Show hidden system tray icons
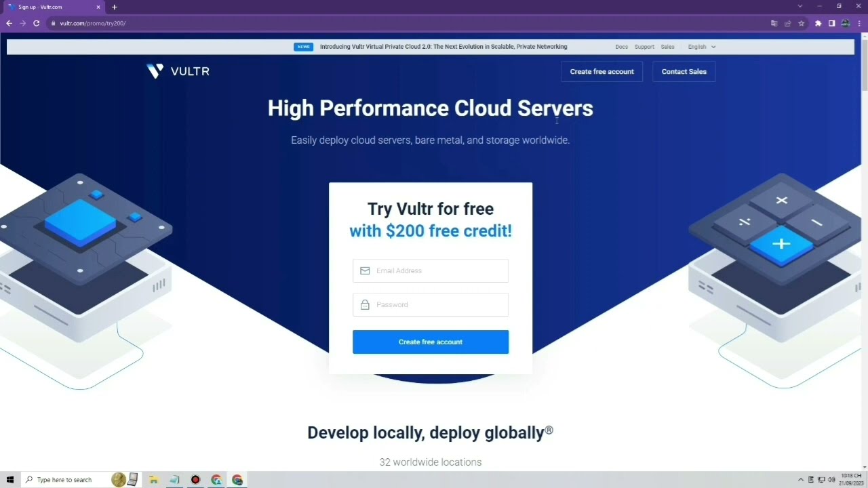The image size is (868, 488). (x=800, y=480)
